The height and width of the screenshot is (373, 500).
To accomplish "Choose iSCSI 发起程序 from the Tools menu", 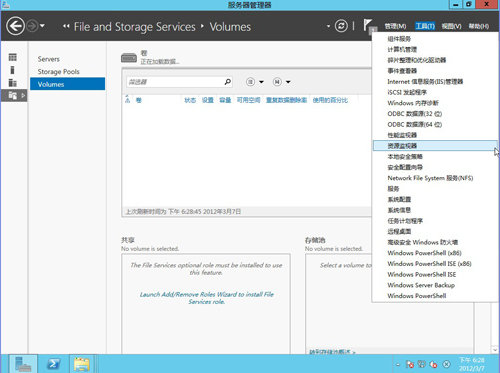I will pyautogui.click(x=434, y=92).
